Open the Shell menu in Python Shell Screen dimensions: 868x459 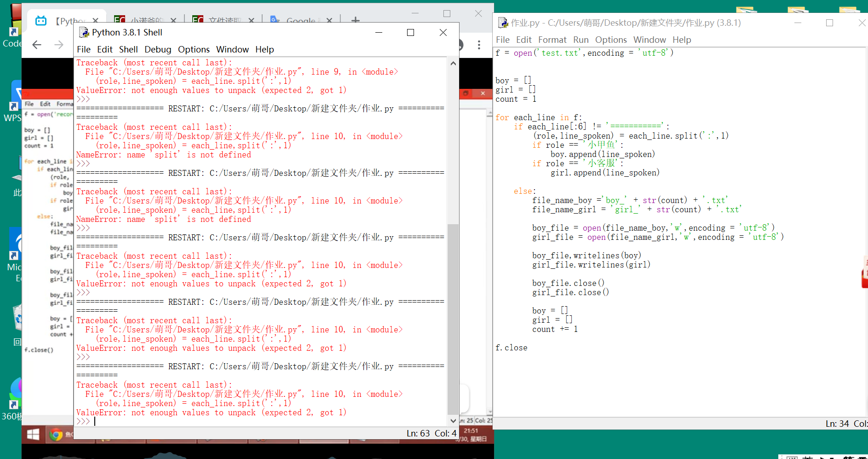coord(128,49)
